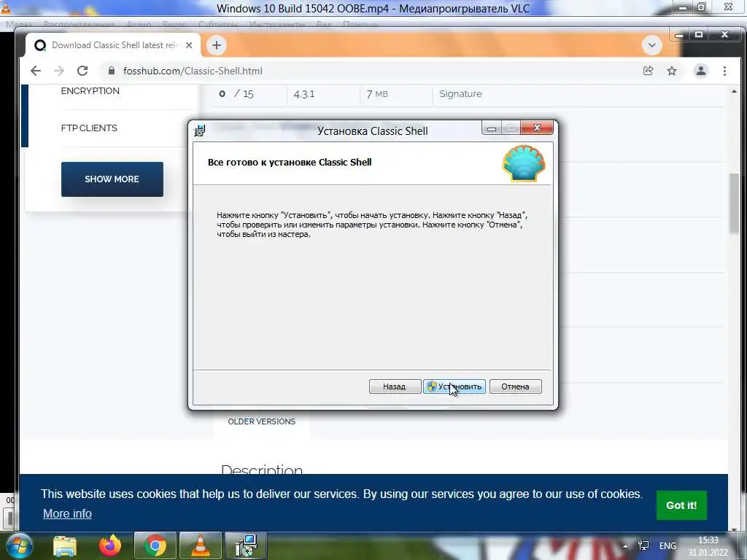Click the scrollbar up arrow
The width and height of the screenshot is (747, 560).
pos(734,91)
